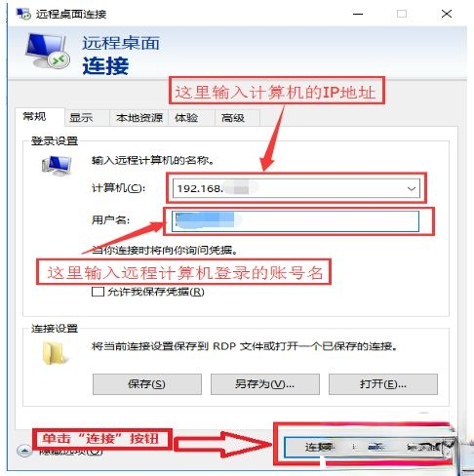Minimize the Remote Desktop Connection window

click(x=358, y=14)
